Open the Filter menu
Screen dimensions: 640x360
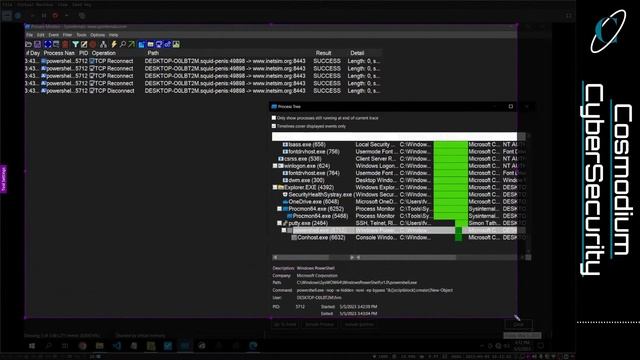[x=67, y=35]
